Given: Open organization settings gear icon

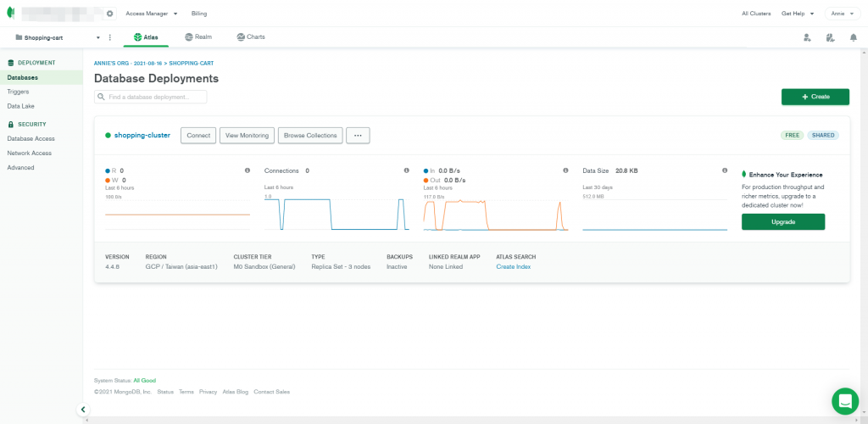Looking at the screenshot, I should 109,14.
